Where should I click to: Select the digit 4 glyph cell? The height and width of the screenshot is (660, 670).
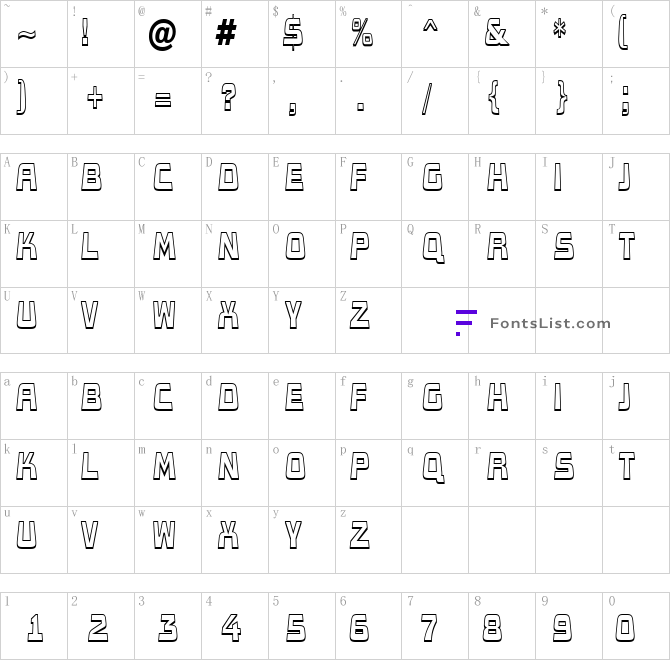(x=235, y=626)
